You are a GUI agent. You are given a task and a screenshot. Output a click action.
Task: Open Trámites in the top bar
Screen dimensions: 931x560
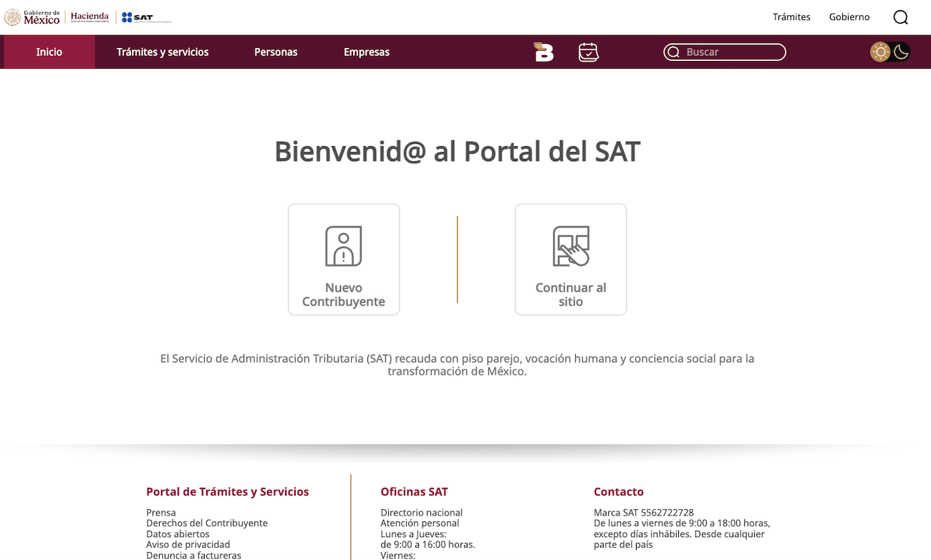[791, 17]
